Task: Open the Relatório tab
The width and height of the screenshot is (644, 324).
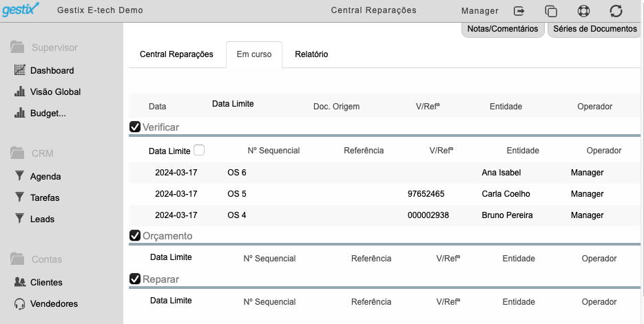Action: (x=311, y=54)
